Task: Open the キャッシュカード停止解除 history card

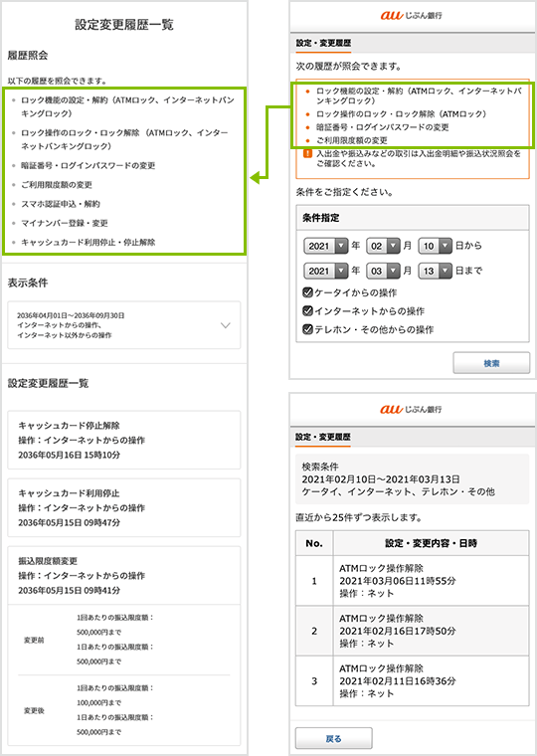Action: tap(124, 441)
